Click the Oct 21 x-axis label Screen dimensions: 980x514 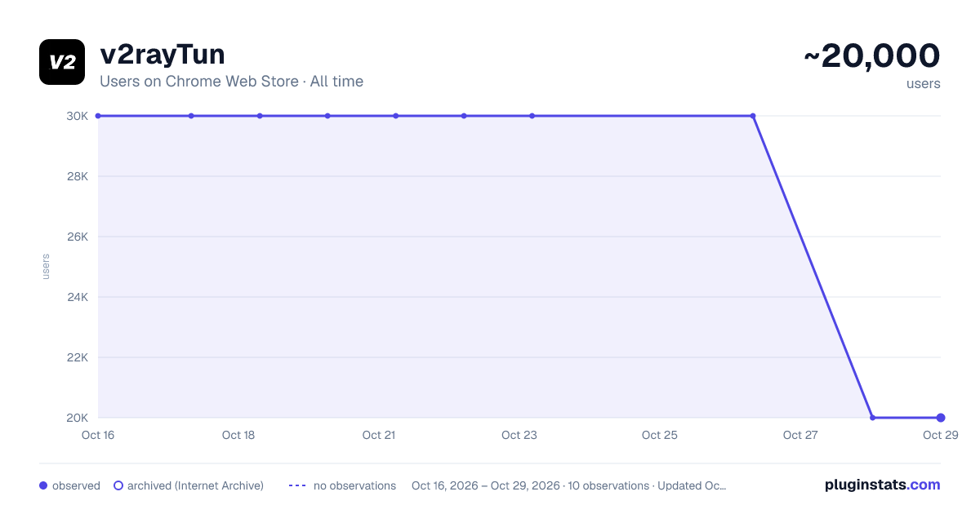[x=379, y=435]
